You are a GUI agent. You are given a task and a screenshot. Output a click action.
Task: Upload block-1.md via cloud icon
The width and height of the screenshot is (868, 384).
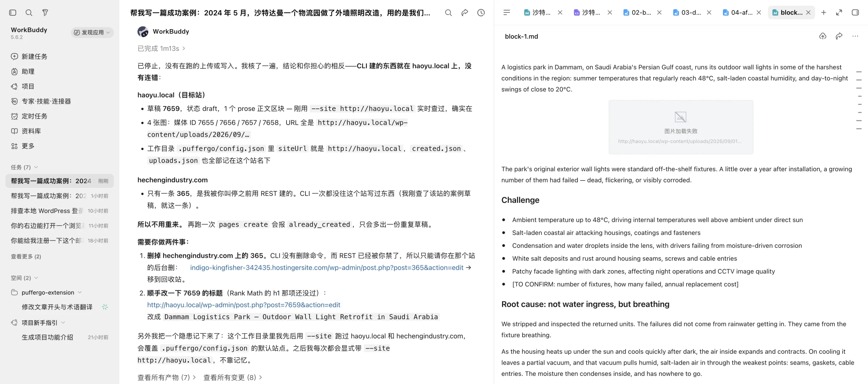tap(823, 36)
